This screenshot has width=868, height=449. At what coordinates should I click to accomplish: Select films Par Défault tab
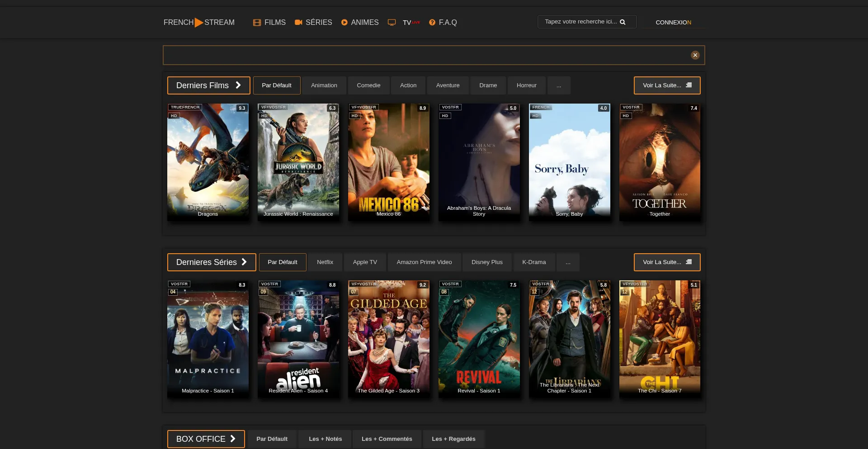coord(277,85)
